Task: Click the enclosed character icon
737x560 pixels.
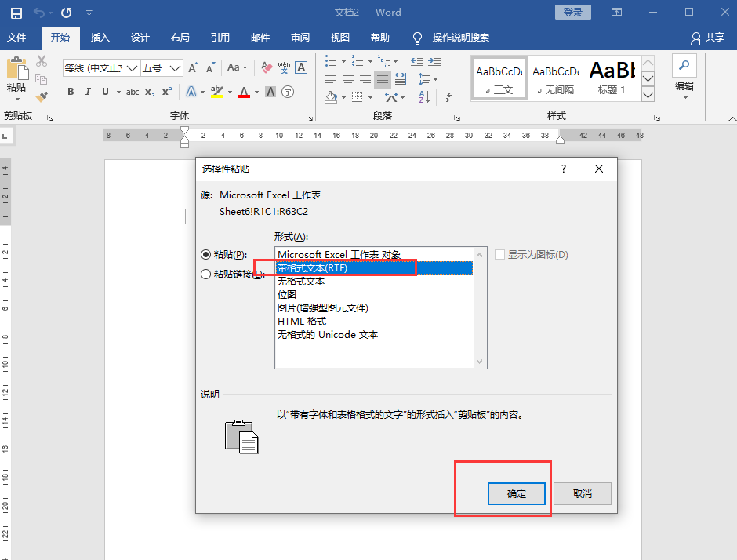Action: click(x=288, y=92)
